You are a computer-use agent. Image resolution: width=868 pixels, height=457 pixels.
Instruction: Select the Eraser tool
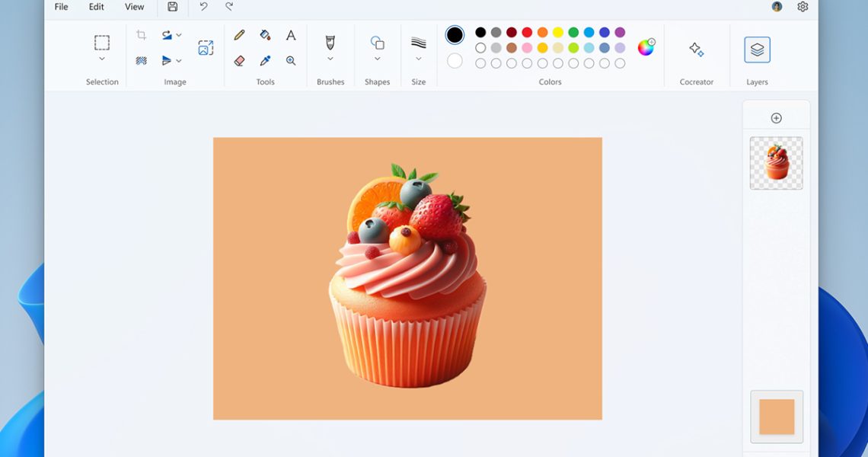point(240,60)
